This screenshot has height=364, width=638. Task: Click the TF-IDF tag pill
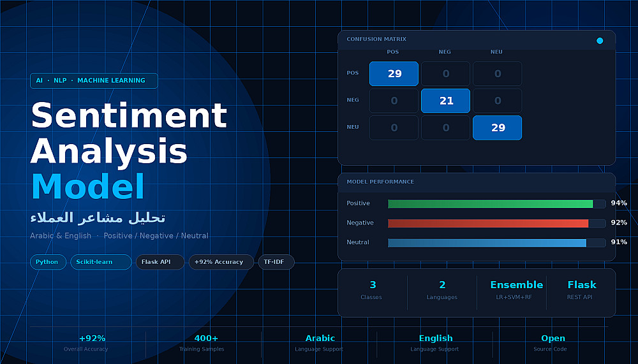point(276,262)
